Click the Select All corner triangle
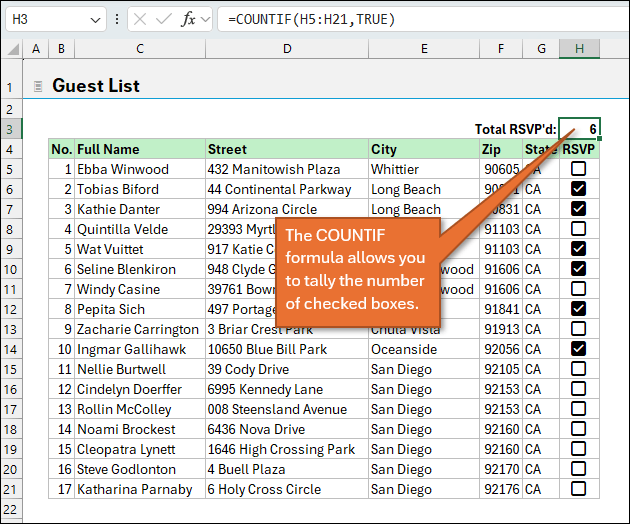The height and width of the screenshot is (524, 630). point(13,49)
